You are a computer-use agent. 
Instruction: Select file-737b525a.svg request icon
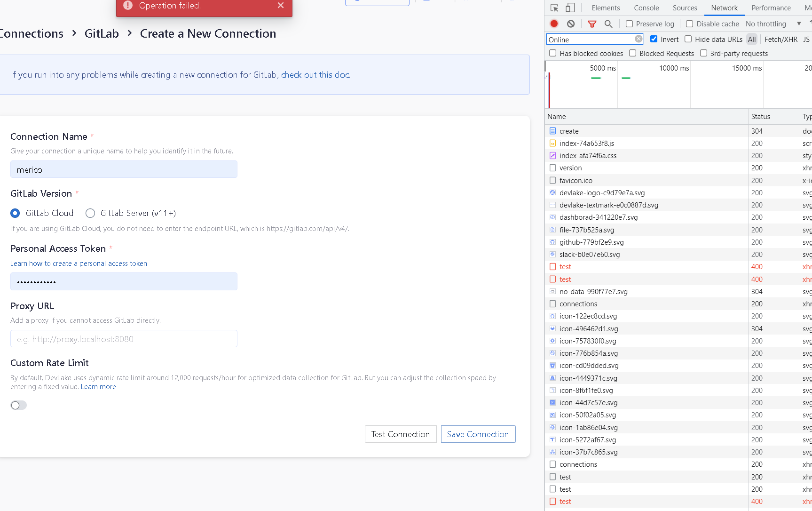pyautogui.click(x=553, y=230)
